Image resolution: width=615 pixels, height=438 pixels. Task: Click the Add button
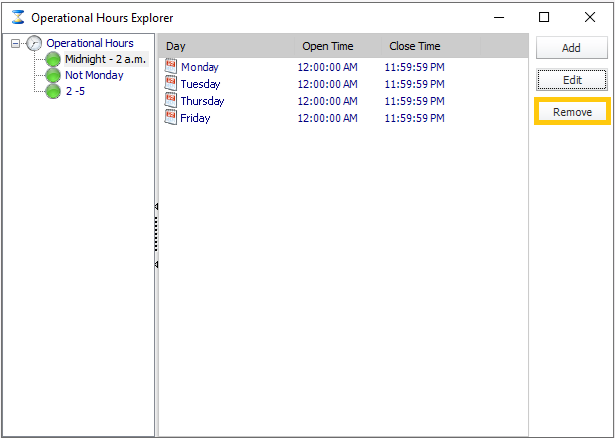[571, 48]
